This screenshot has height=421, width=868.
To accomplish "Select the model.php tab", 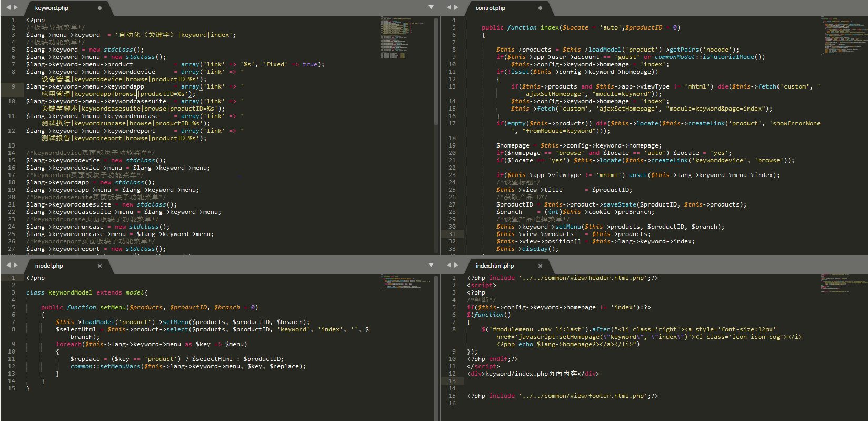I will pos(49,266).
